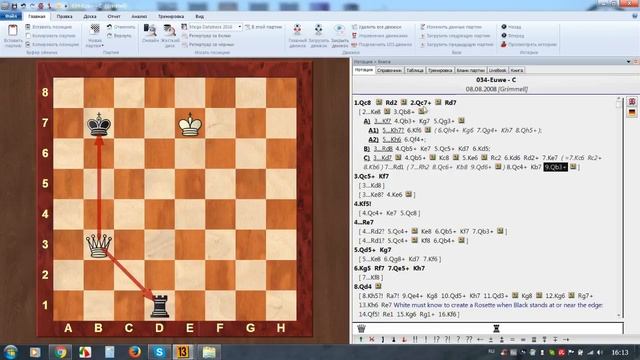Click the notation pane vertical scrollbar
640x360 pixels.
click(x=619, y=208)
